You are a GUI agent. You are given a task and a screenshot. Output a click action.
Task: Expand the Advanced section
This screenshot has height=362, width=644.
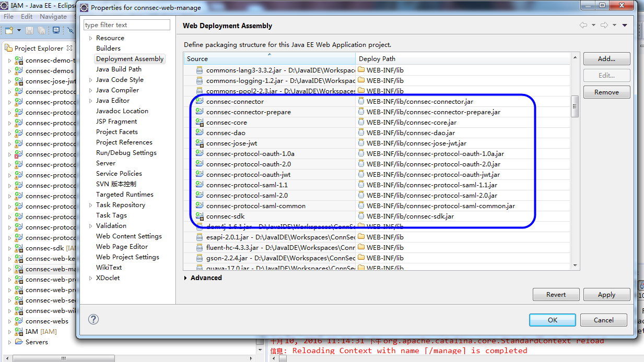point(186,278)
